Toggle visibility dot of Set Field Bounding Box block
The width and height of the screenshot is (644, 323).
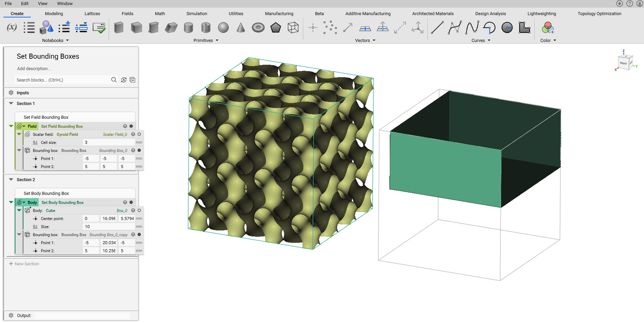(131, 126)
